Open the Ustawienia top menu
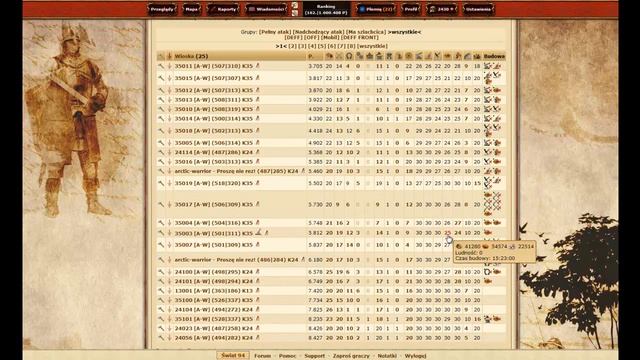Image resolution: width=640 pixels, height=360 pixels. [x=478, y=9]
